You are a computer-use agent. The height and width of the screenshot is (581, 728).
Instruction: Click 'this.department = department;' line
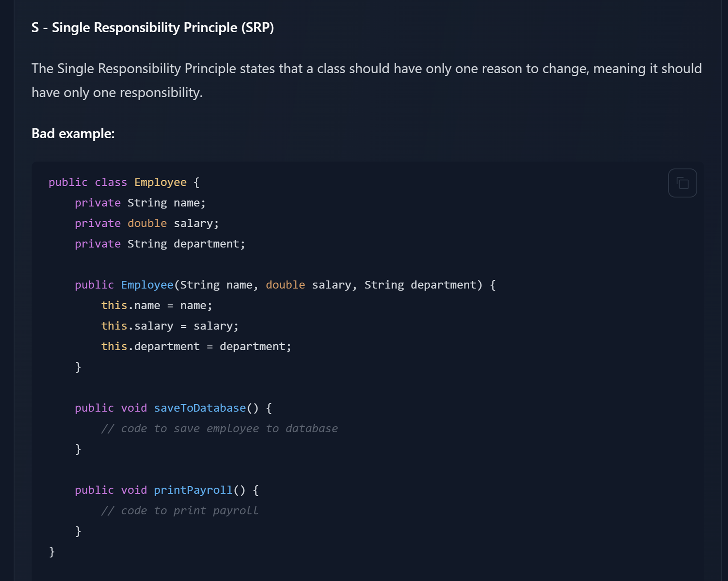point(196,346)
